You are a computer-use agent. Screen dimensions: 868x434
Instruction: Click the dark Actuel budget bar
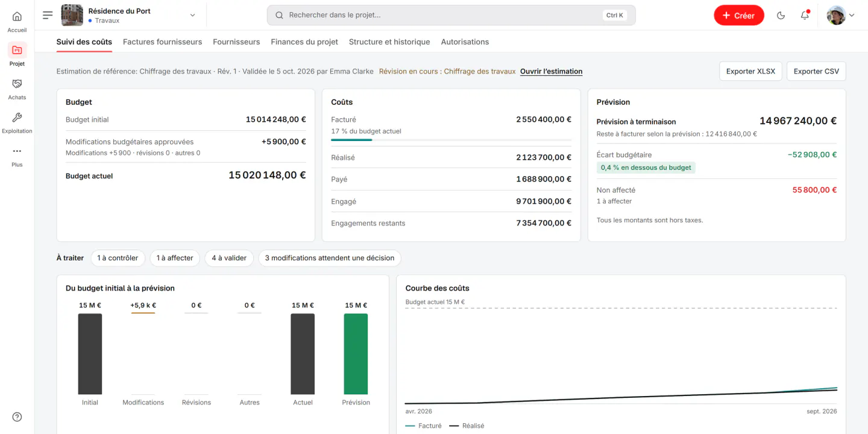303,354
